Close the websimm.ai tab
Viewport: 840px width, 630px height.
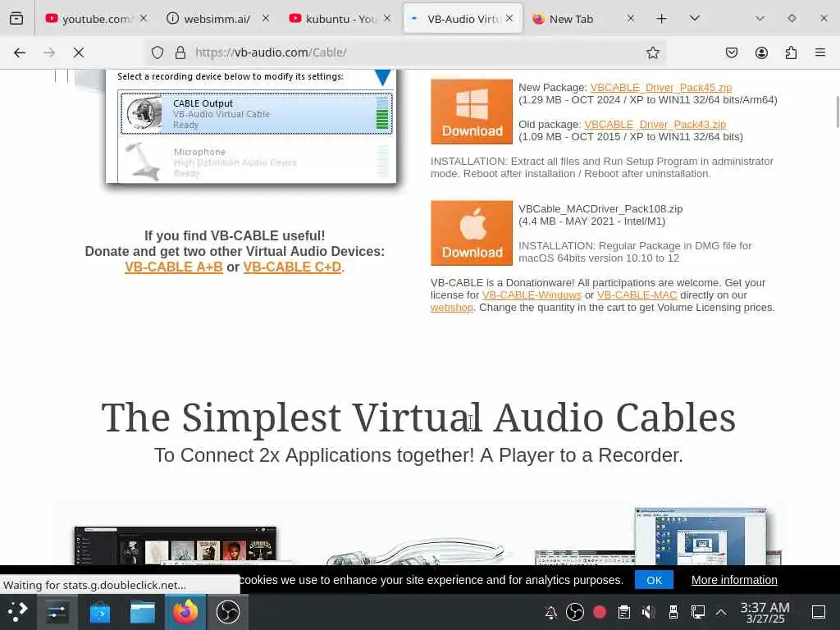[x=266, y=18]
